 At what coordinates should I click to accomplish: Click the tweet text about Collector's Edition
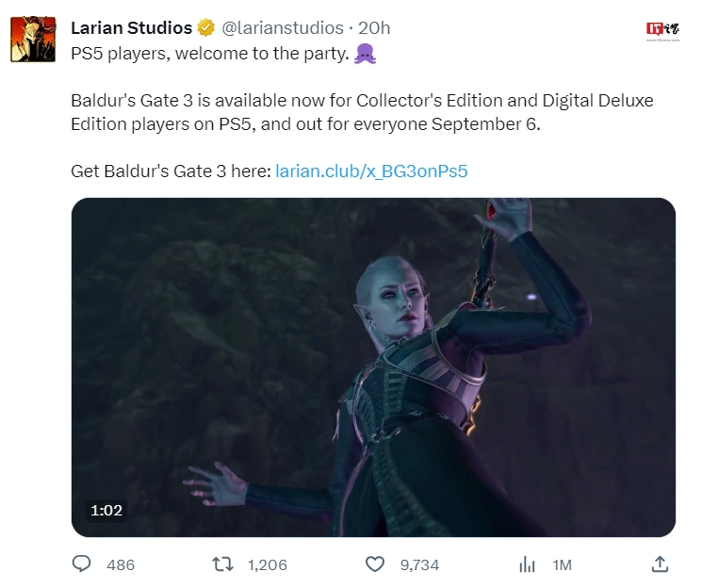click(362, 112)
